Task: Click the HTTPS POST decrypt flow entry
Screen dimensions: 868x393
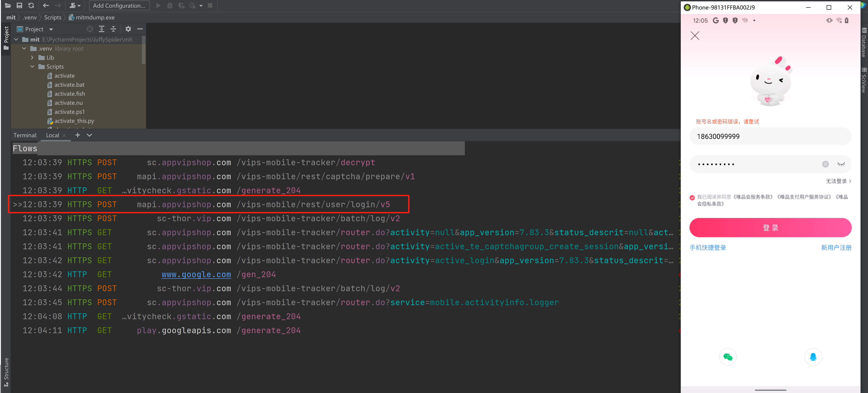Action: point(221,162)
